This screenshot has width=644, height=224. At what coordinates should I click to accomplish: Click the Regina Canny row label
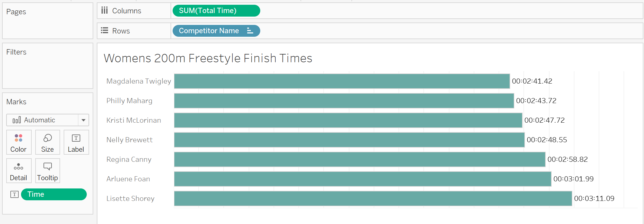pos(129,159)
